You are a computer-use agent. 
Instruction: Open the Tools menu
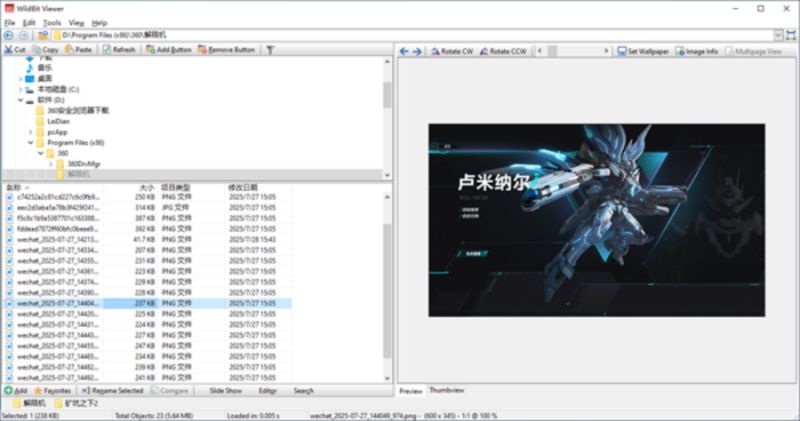[52, 22]
